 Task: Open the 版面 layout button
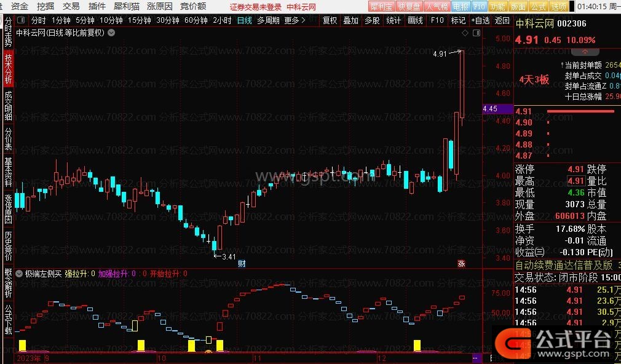pos(518,7)
